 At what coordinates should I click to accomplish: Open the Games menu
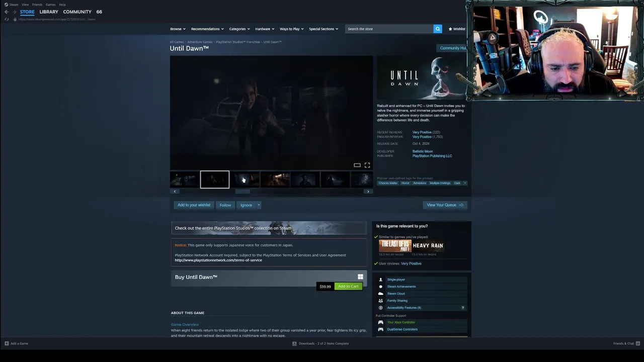tap(51, 5)
